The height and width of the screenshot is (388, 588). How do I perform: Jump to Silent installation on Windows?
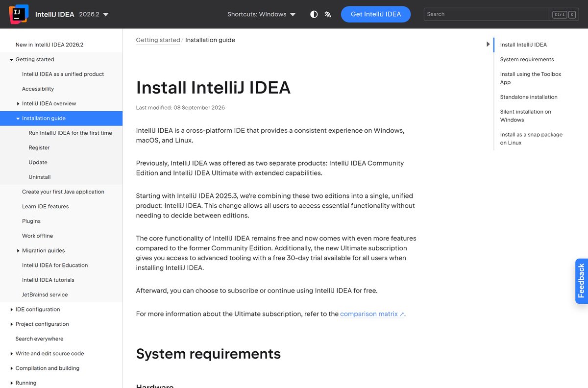[525, 116]
